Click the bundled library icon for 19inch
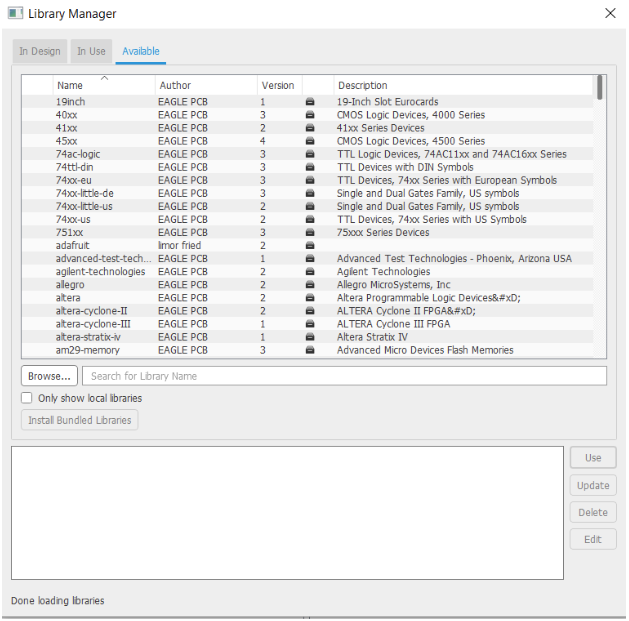Viewport: 629px width, 621px height. (310, 102)
